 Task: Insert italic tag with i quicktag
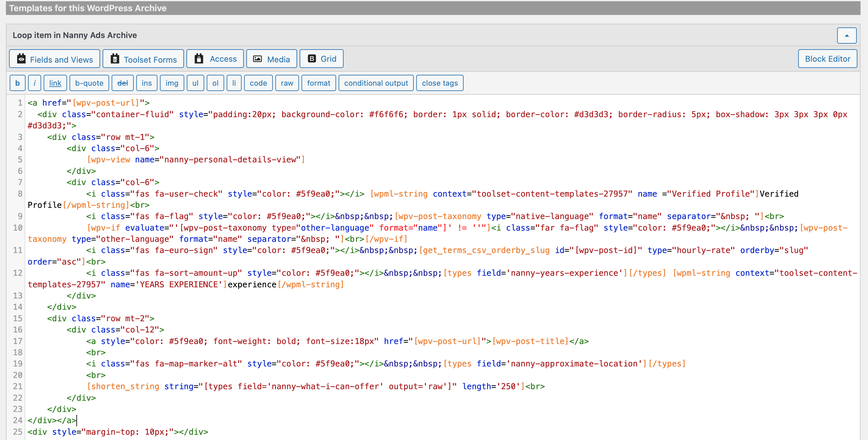coord(35,83)
